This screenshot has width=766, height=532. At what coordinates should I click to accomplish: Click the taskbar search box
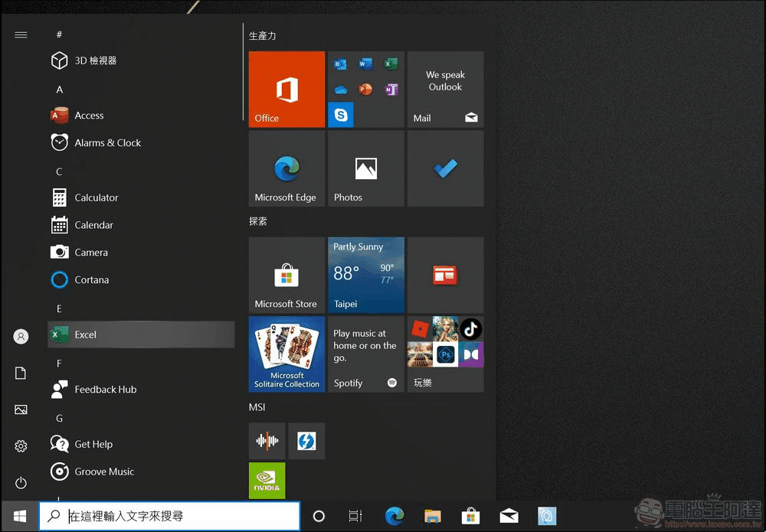(x=169, y=516)
